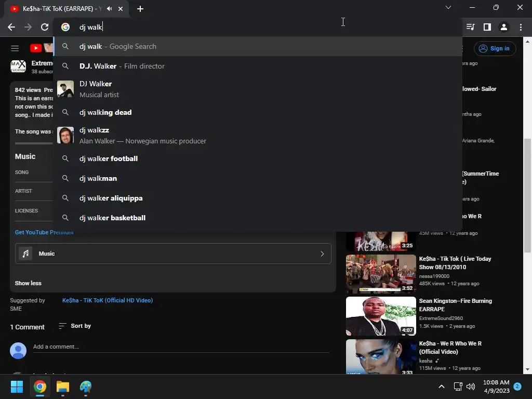Open the Chrome three-dot menu
532x399 pixels.
521,27
